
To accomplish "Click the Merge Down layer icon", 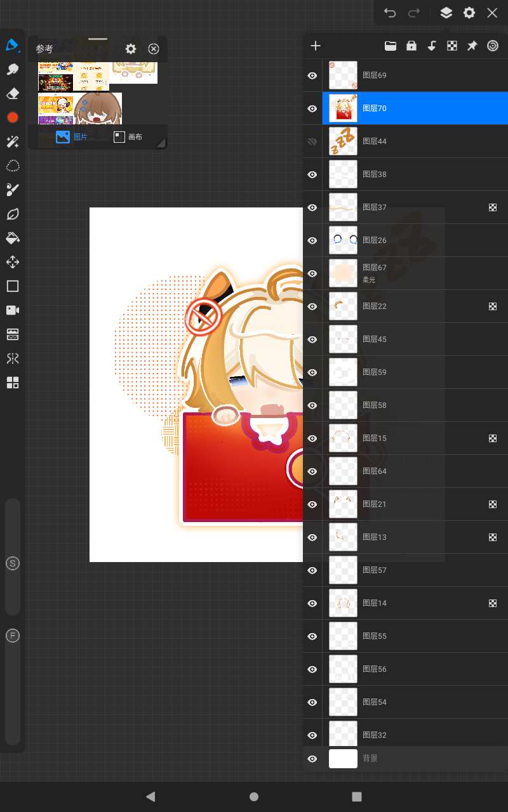I will (x=432, y=46).
